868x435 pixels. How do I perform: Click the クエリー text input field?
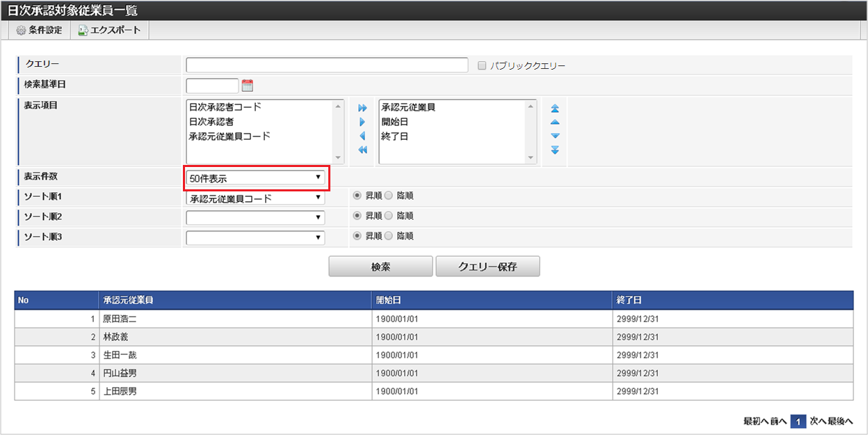tap(327, 65)
